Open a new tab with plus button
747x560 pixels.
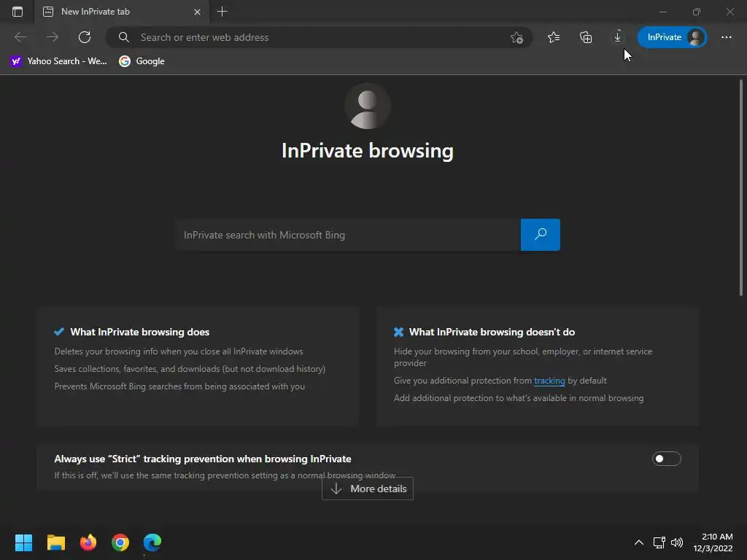(222, 12)
